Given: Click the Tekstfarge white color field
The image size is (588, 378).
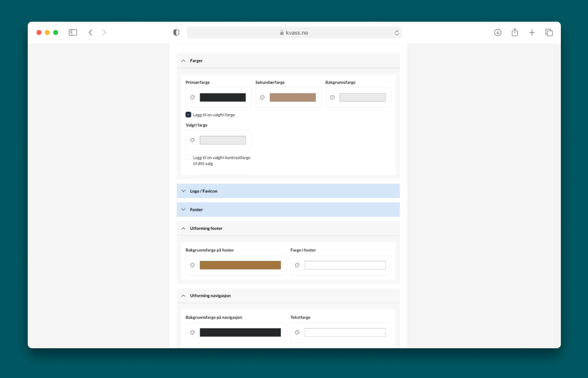Looking at the screenshot, I should (345, 332).
